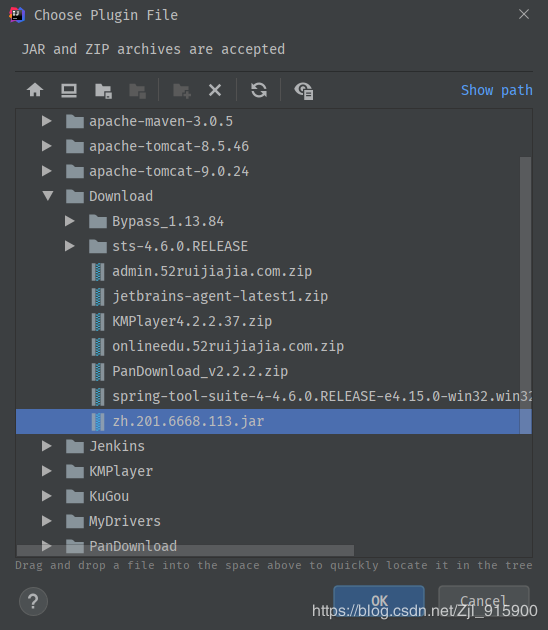
Task: Open the help question mark button
Action: [x=33, y=601]
